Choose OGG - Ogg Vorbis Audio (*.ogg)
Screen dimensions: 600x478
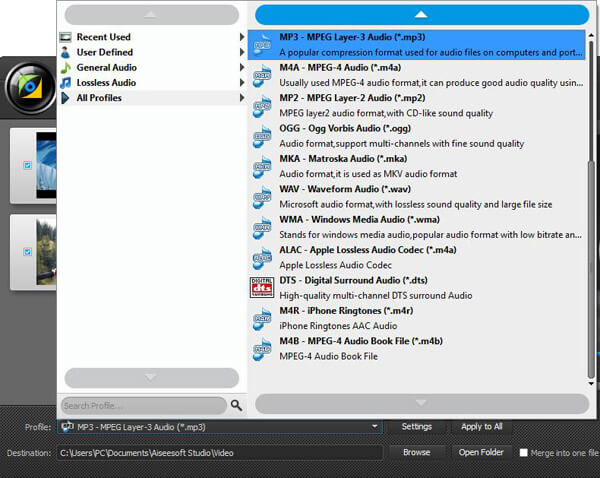417,136
